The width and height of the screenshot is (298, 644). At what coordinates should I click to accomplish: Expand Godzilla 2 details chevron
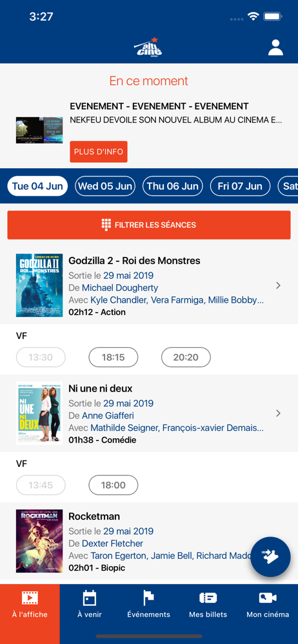tap(278, 285)
